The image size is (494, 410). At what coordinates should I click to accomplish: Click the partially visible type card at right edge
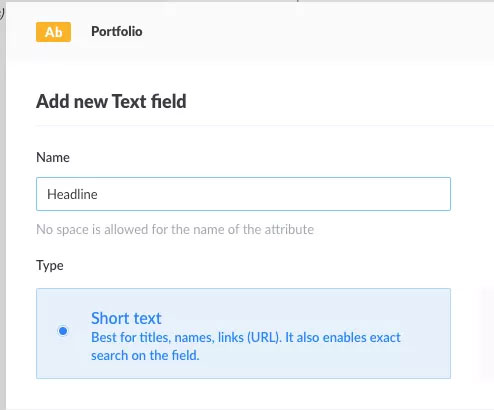(488, 333)
